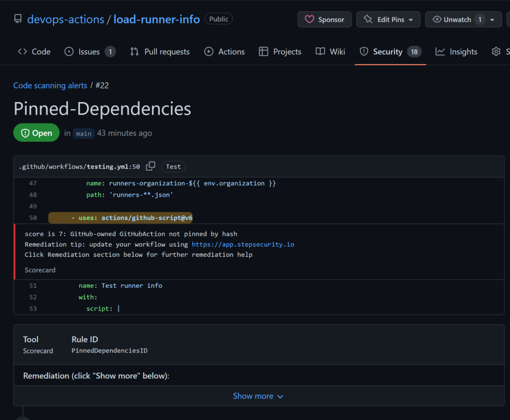Click the watcher count badge 1
Screen dimensions: 510x420
click(x=479, y=19)
